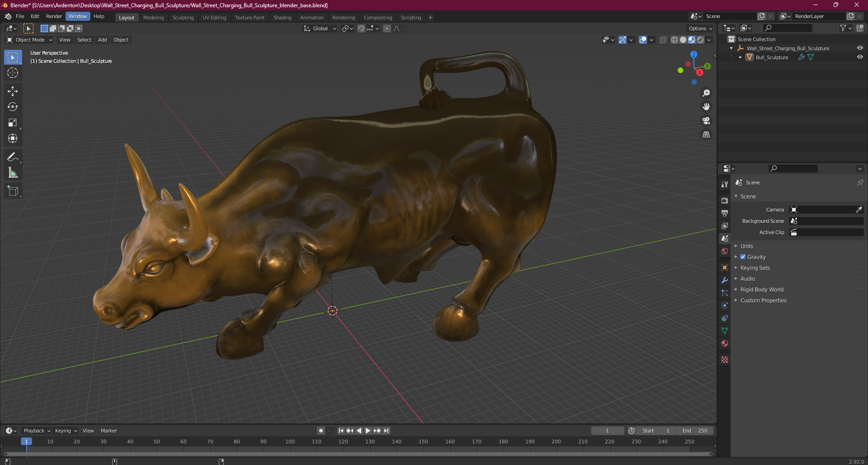Screen dimensions: 868x465
Task: Open the viewport Select menu
Action: pos(84,40)
